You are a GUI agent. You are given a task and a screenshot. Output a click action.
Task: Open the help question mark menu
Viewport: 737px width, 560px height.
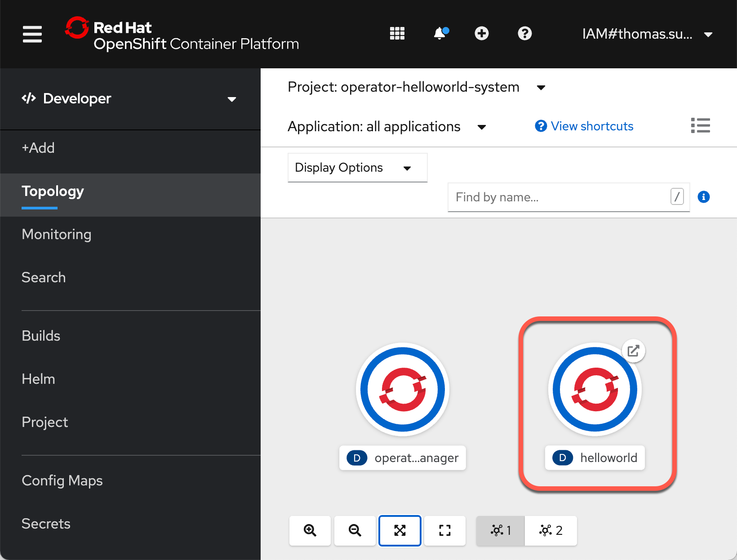tap(525, 34)
